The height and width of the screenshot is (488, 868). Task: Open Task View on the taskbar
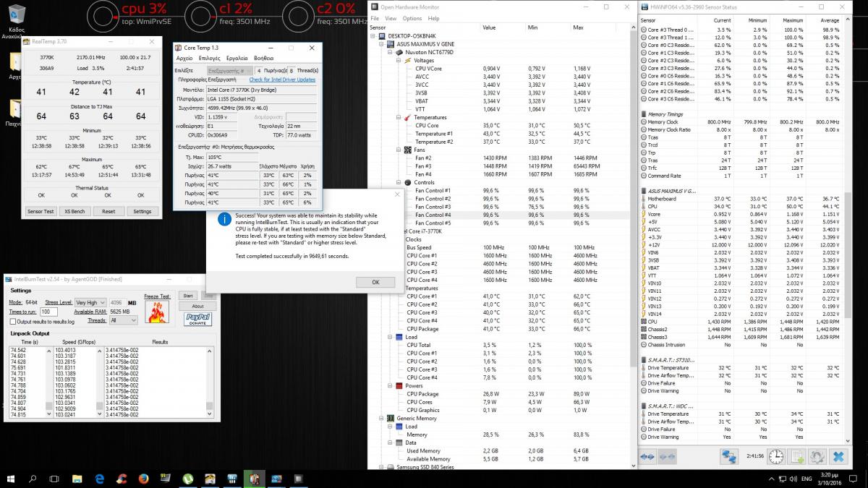pos(54,479)
